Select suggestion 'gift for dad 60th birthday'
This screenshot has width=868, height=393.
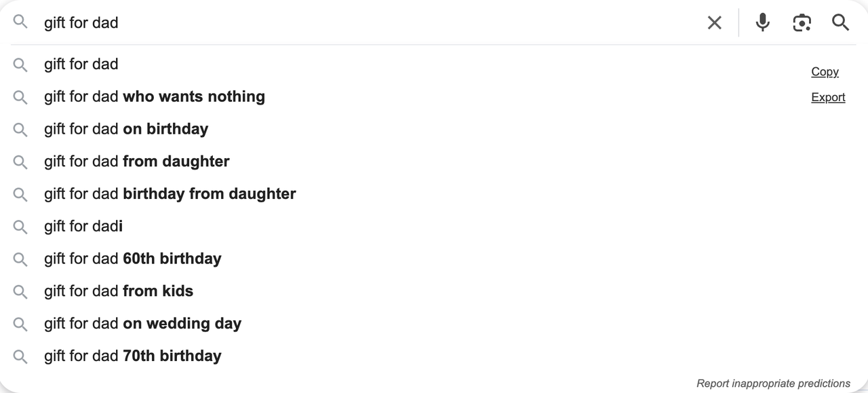pos(132,259)
